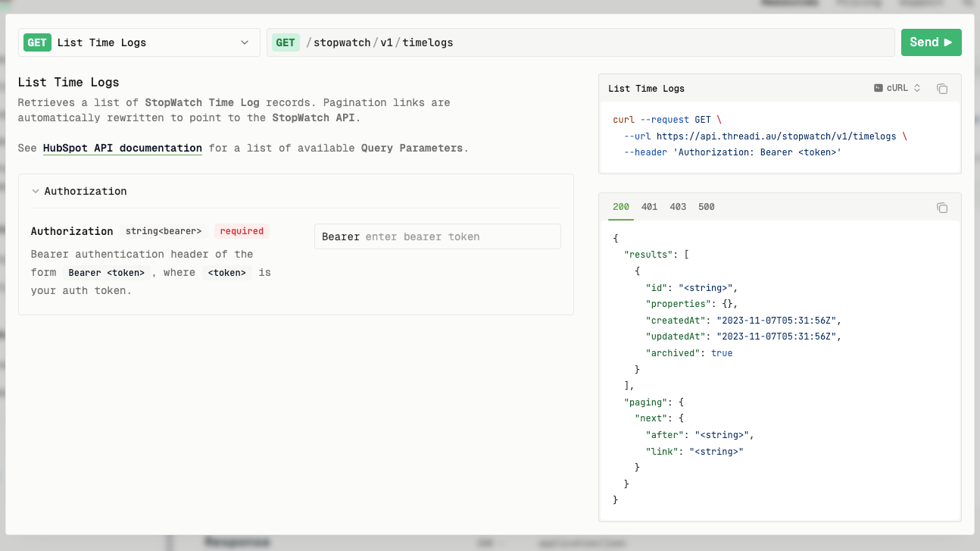The width and height of the screenshot is (980, 551).
Task: Click the terminal icon beside the cURL label
Action: click(878, 88)
